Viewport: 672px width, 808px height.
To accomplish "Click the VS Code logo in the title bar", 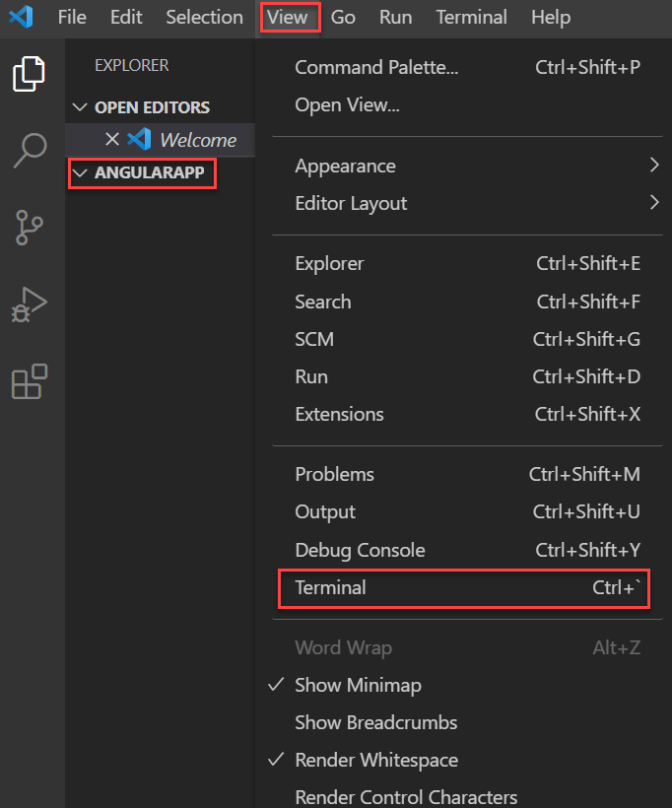I will point(22,17).
